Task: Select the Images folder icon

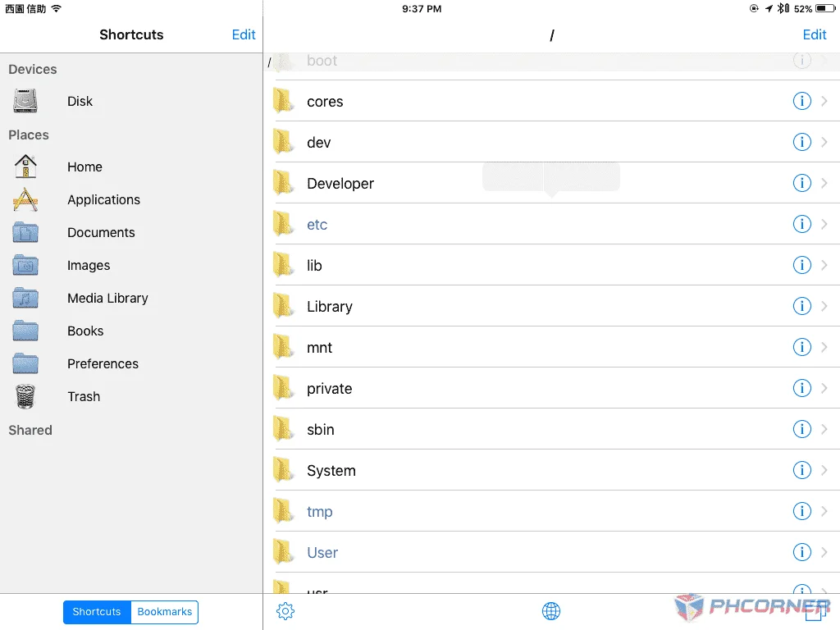Action: (25, 265)
